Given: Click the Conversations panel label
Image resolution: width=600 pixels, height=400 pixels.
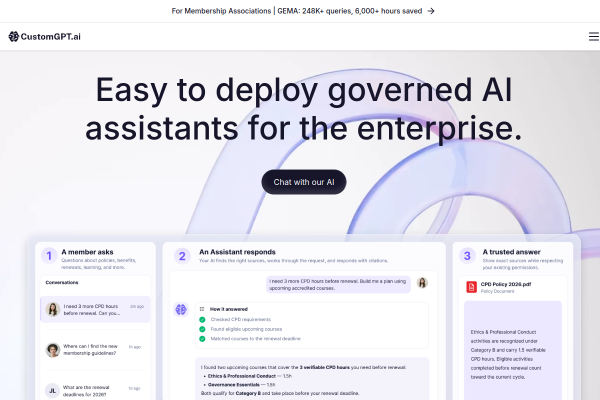Looking at the screenshot, I should pos(62,282).
